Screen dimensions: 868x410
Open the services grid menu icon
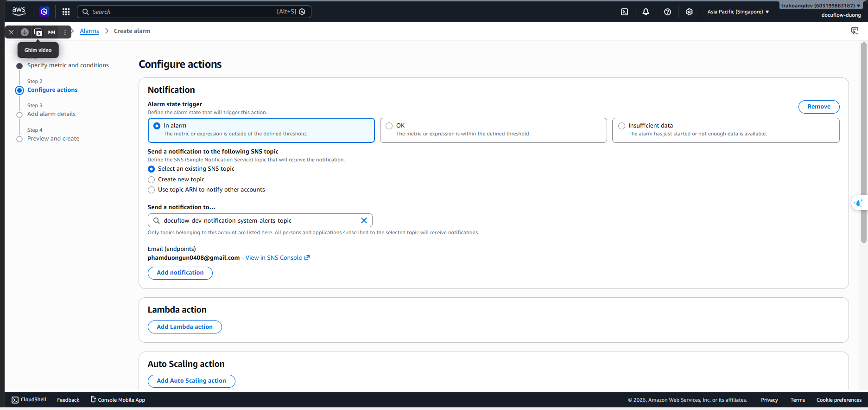tap(66, 12)
